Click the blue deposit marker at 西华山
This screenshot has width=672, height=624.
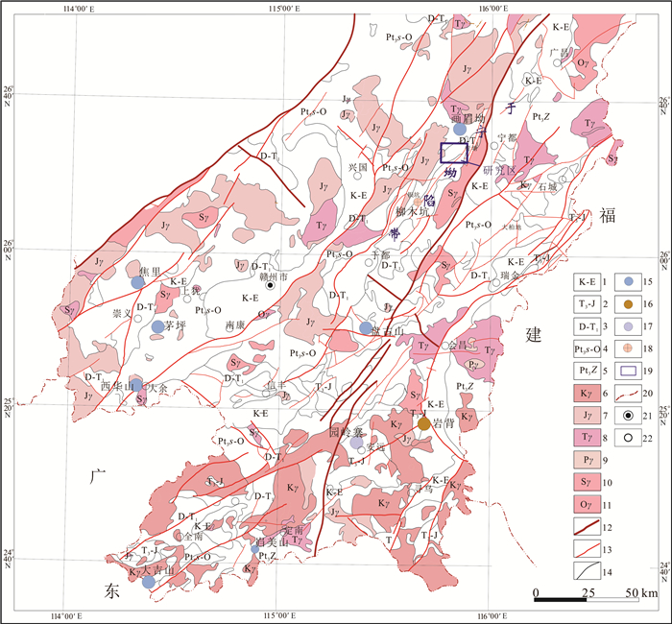(136, 385)
